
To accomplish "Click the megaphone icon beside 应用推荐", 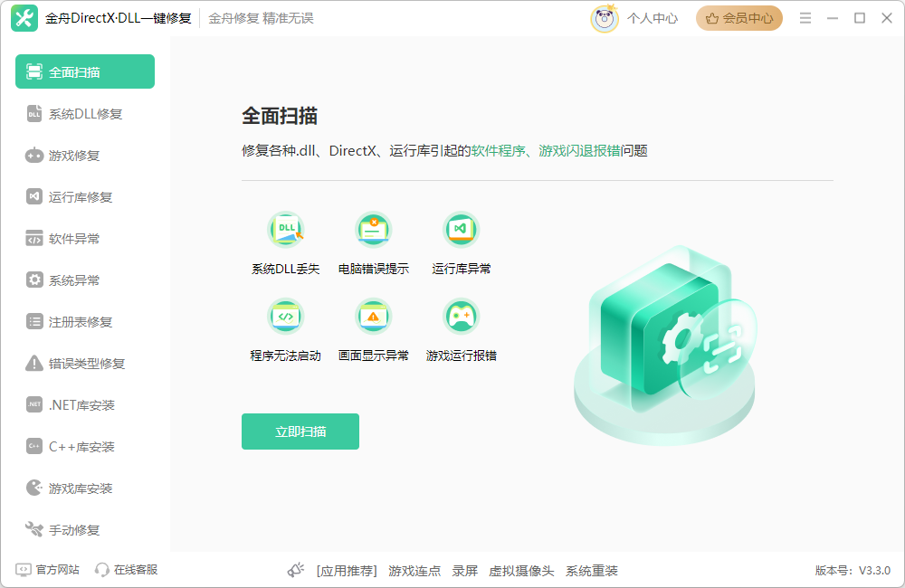I will [x=296, y=569].
